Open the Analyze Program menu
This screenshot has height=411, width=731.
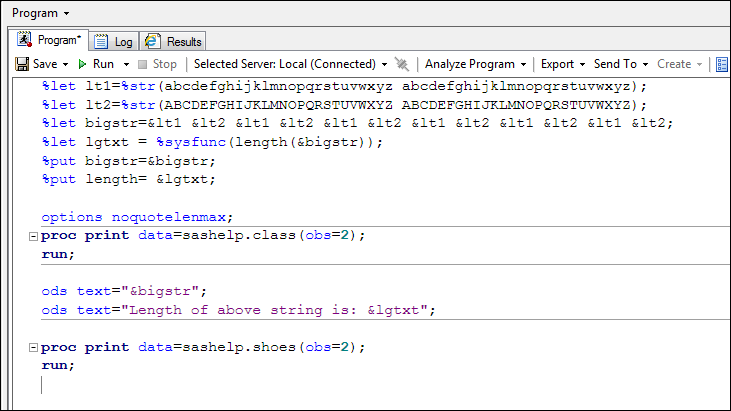[476, 64]
